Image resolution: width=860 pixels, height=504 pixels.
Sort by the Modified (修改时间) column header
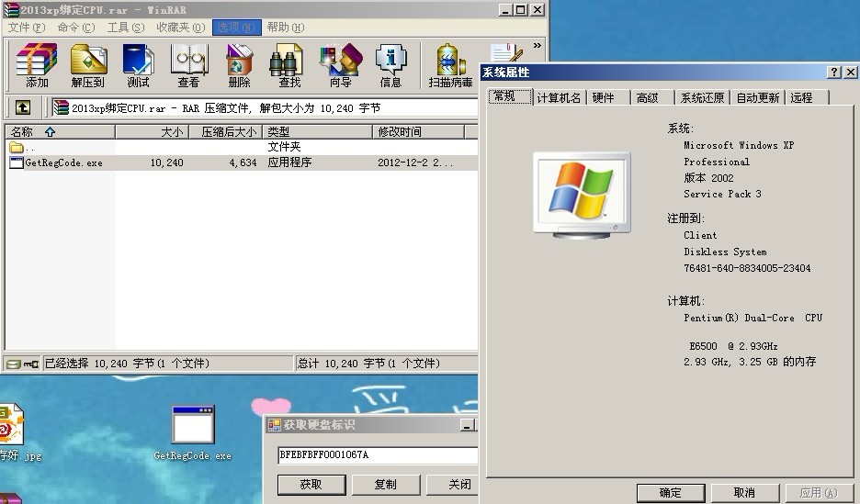coord(418,131)
